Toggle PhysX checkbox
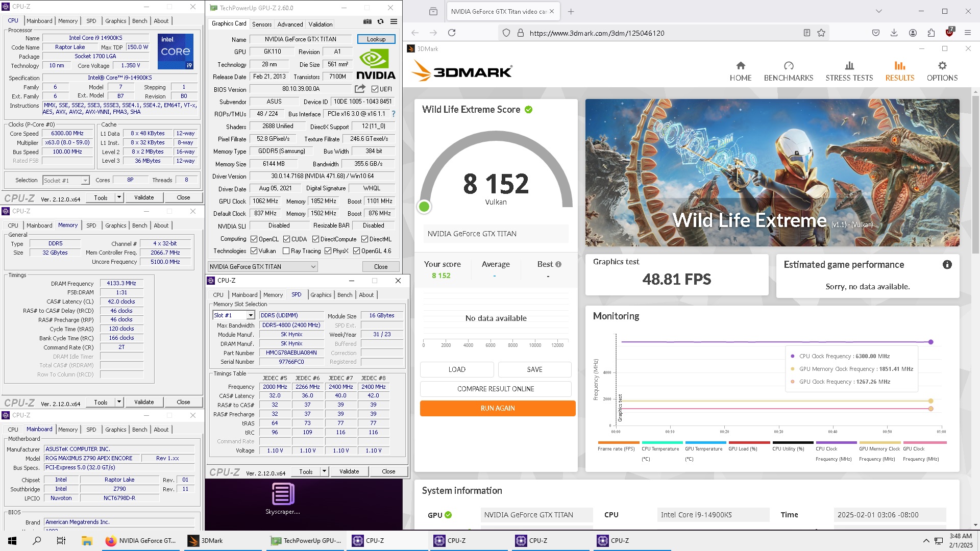 click(328, 251)
